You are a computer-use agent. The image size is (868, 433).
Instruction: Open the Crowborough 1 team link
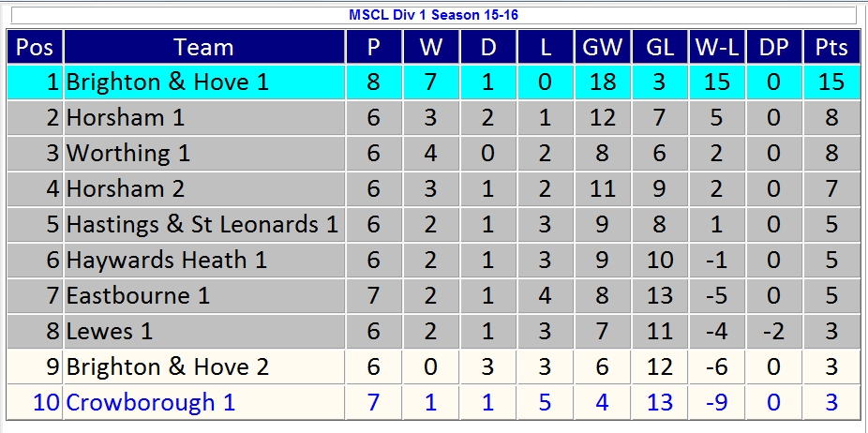[x=150, y=402]
